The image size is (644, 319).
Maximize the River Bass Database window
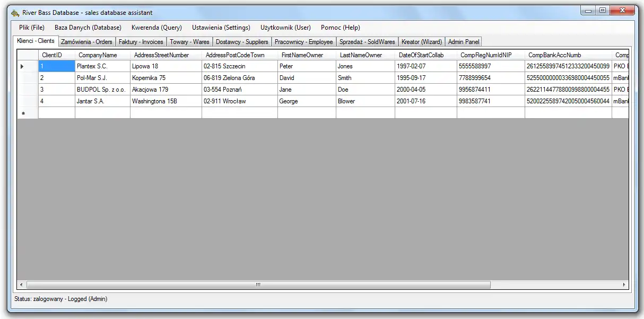coord(603,10)
